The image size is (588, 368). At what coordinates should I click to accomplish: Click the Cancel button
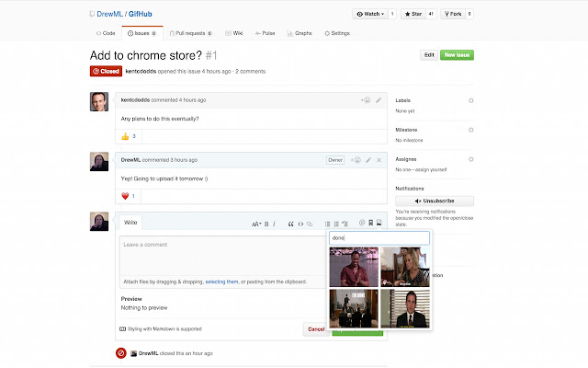click(x=316, y=329)
